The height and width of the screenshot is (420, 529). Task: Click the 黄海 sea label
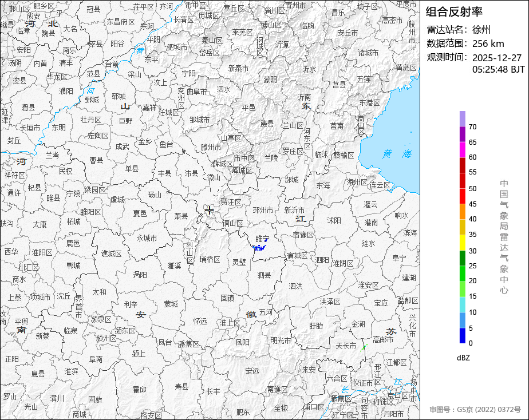click(397, 154)
